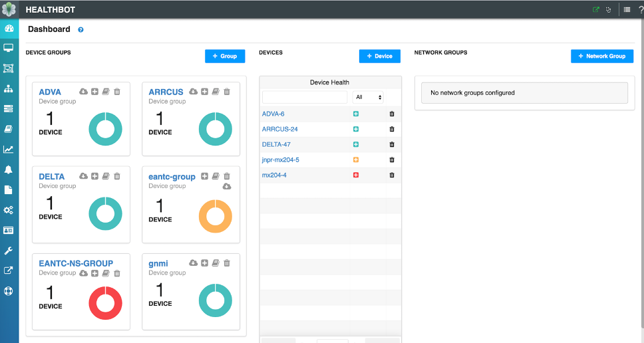Open the hierarchy tree icon in sidebar

[x=9, y=88]
